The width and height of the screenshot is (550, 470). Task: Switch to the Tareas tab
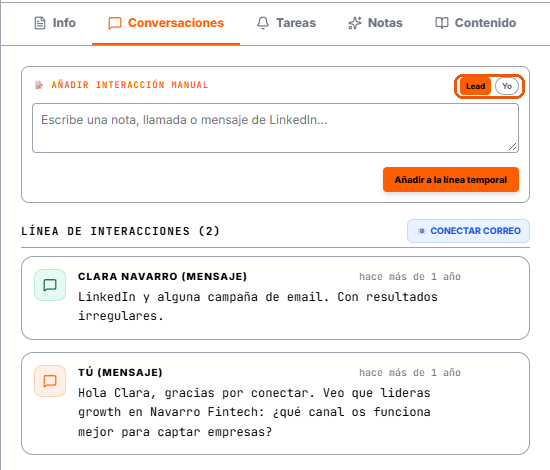286,23
